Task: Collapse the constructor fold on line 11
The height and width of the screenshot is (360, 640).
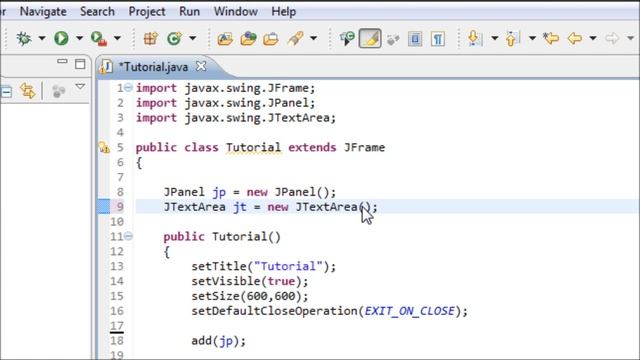Action: pos(128,236)
